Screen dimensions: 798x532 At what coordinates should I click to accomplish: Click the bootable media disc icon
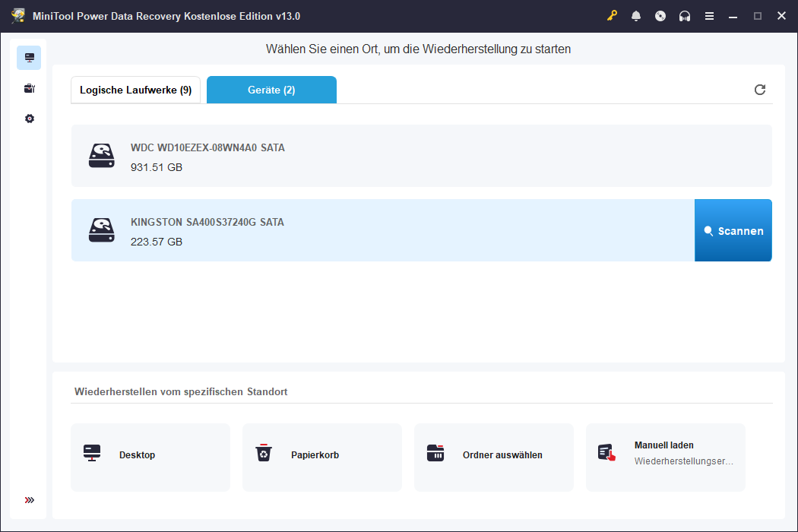pos(660,16)
